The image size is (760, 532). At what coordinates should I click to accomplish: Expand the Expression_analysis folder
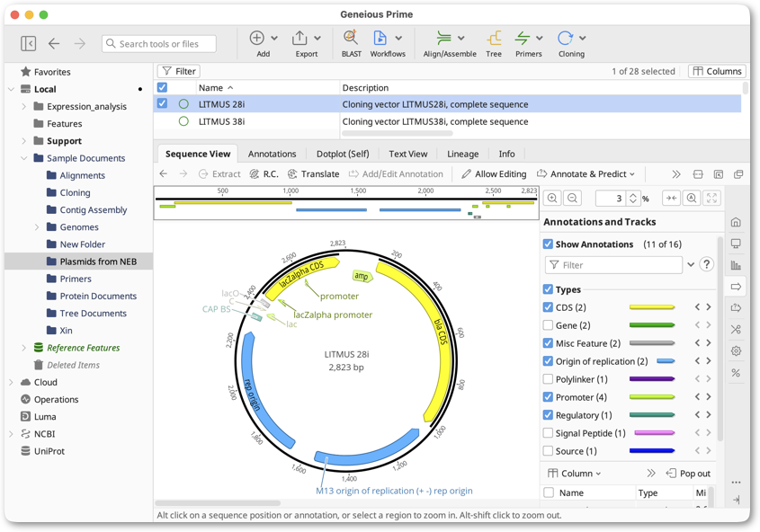click(23, 107)
